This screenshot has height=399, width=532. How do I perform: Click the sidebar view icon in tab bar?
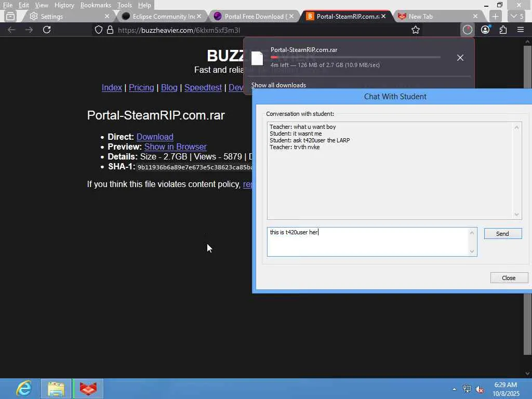[x=10, y=16]
